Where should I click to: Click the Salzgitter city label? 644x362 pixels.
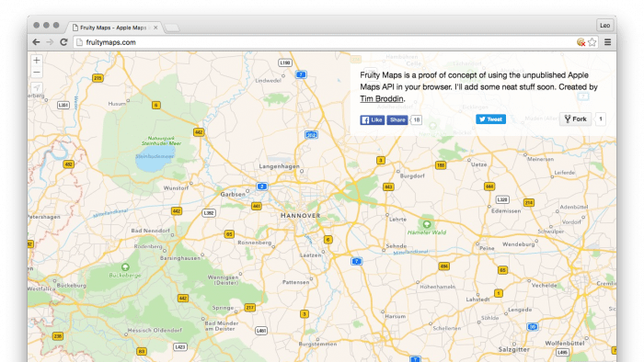(513, 349)
